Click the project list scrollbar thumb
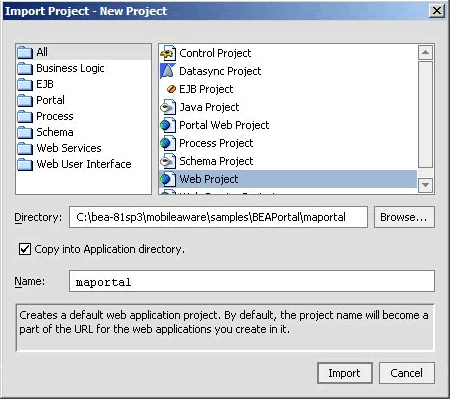The image size is (450, 399). click(425, 114)
